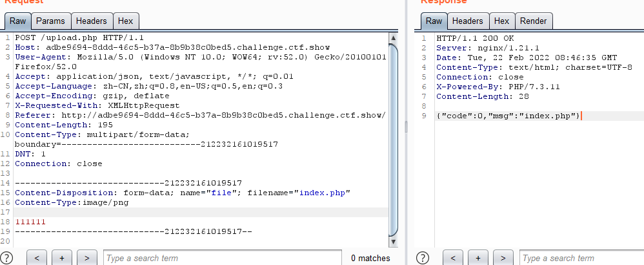Click the HTTP/1.1 200 OK status line

[x=475, y=38]
